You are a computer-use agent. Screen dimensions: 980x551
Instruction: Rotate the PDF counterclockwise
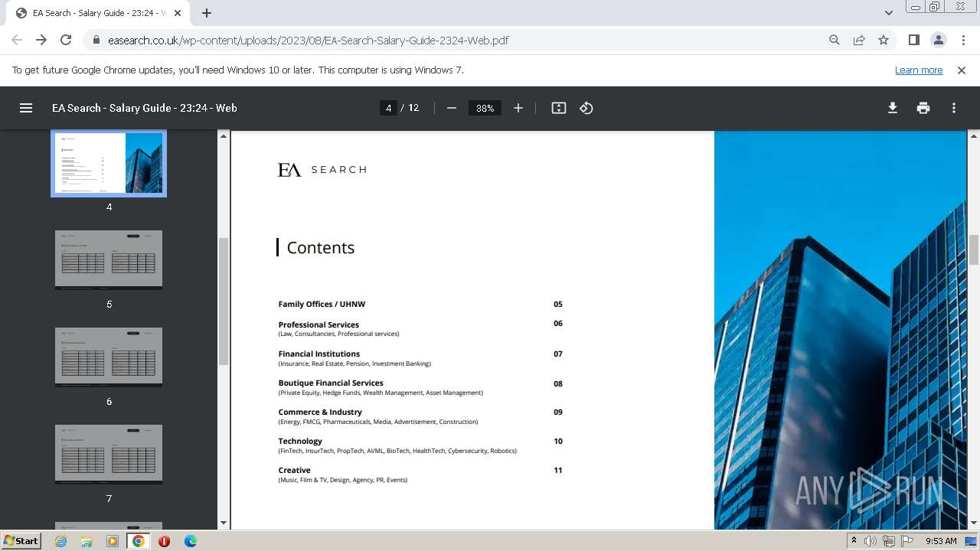586,108
